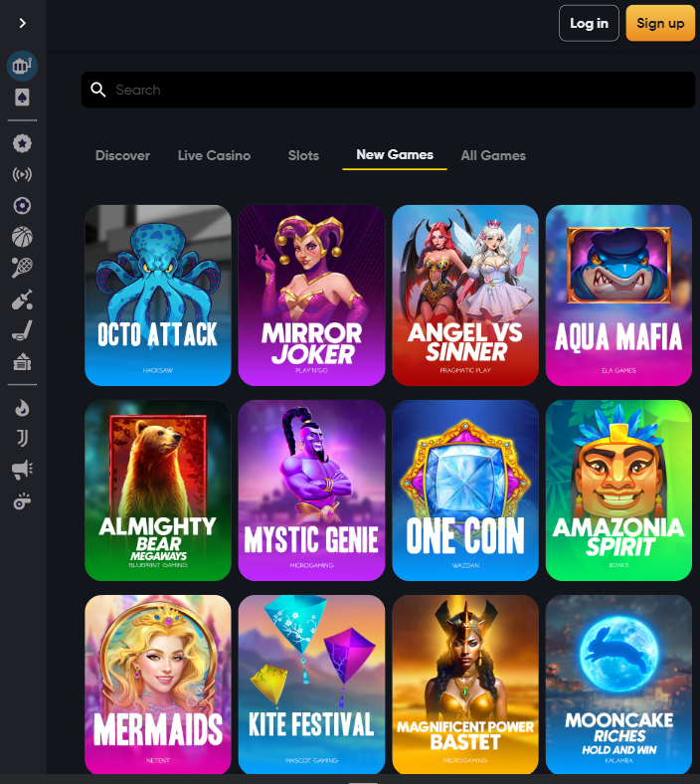Select the soccer ball sports icon
Image resolution: width=700 pixels, height=784 pixels.
point(22,206)
